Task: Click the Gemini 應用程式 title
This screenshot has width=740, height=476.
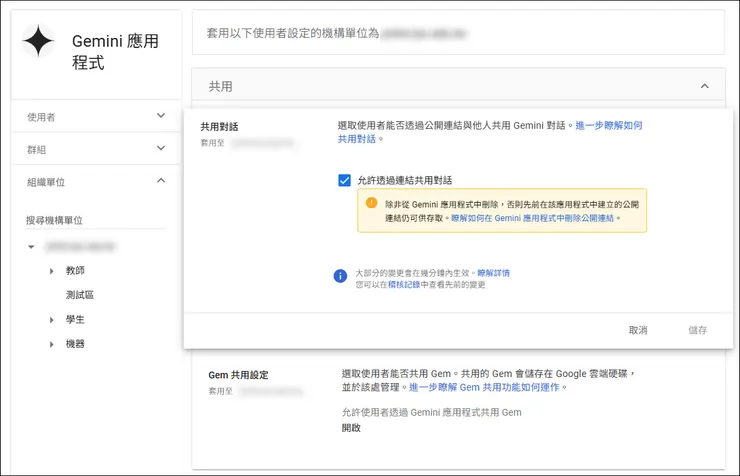Action: pyautogui.click(x=115, y=52)
